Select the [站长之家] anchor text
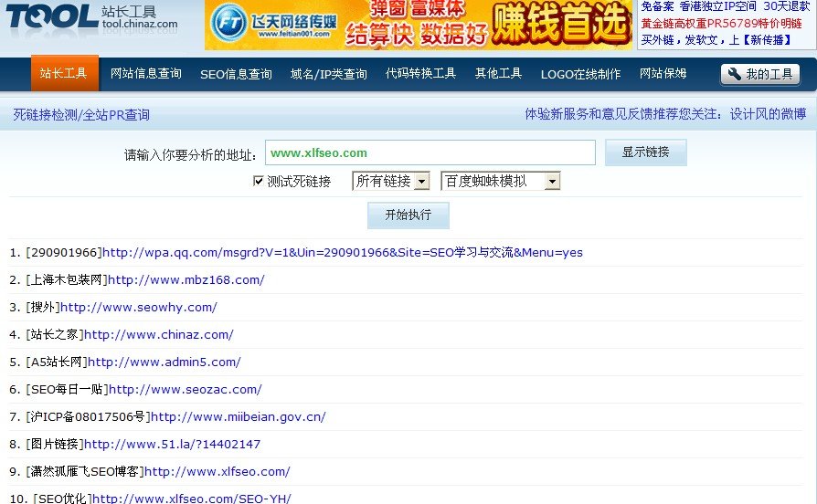This screenshot has height=504, width=817. tap(55, 335)
